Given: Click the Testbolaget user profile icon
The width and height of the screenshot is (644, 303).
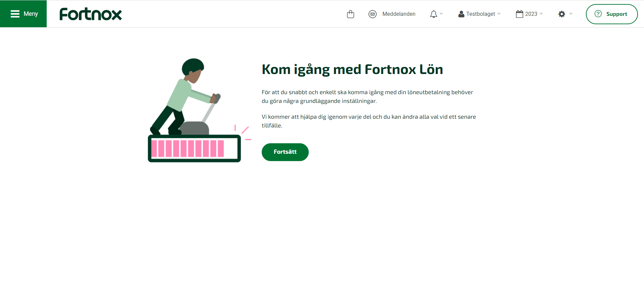Looking at the screenshot, I should [x=461, y=14].
